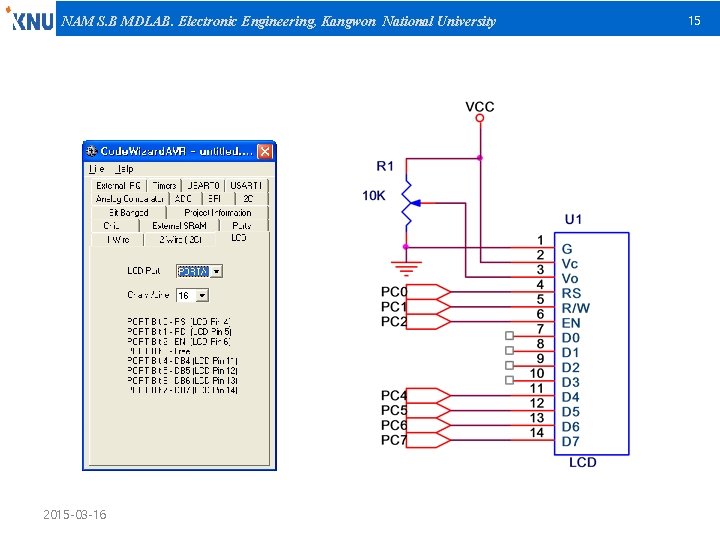Click the RS pin label on U1
Image resolution: width=720 pixels, height=540 pixels.
571,293
